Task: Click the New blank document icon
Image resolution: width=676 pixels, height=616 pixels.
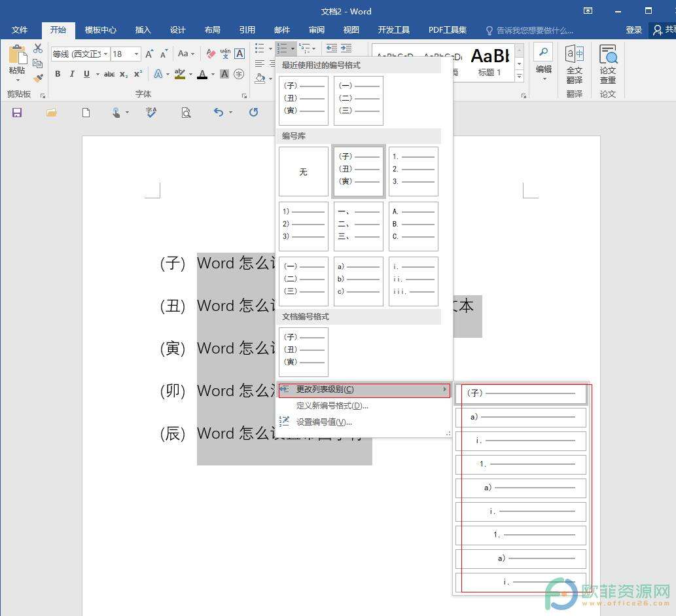Action: [x=86, y=113]
